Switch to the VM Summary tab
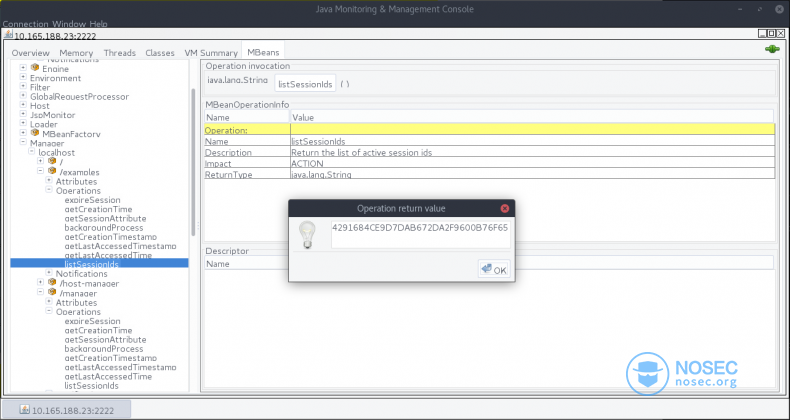This screenshot has height=420, width=790. 211,53
